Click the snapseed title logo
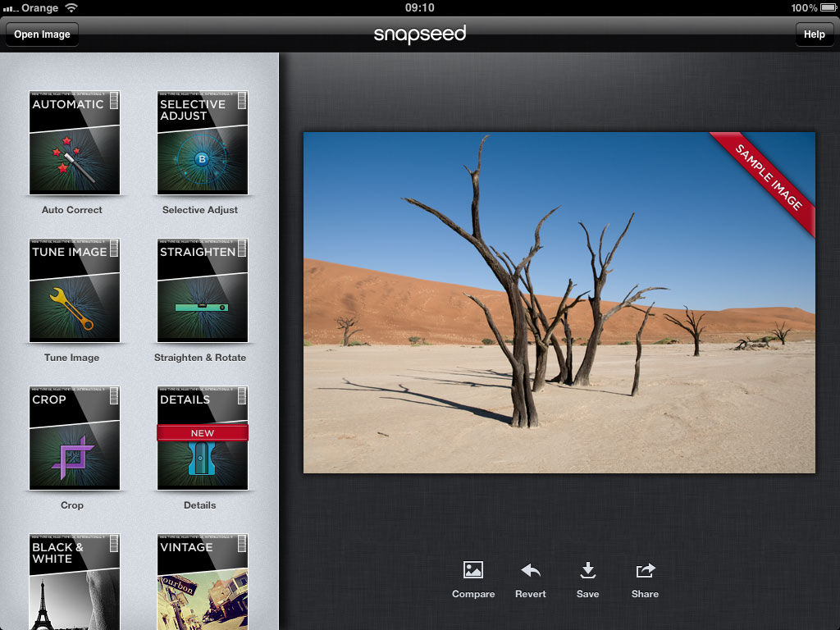 point(420,34)
